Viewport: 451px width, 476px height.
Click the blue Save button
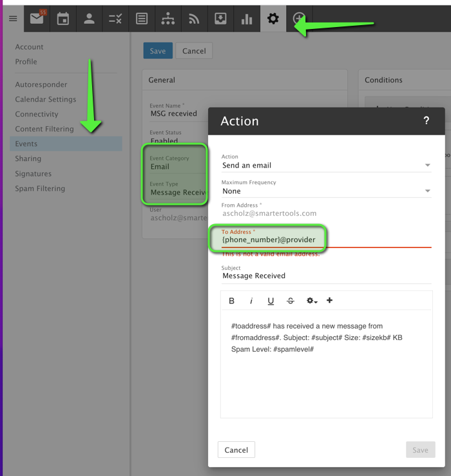click(158, 51)
